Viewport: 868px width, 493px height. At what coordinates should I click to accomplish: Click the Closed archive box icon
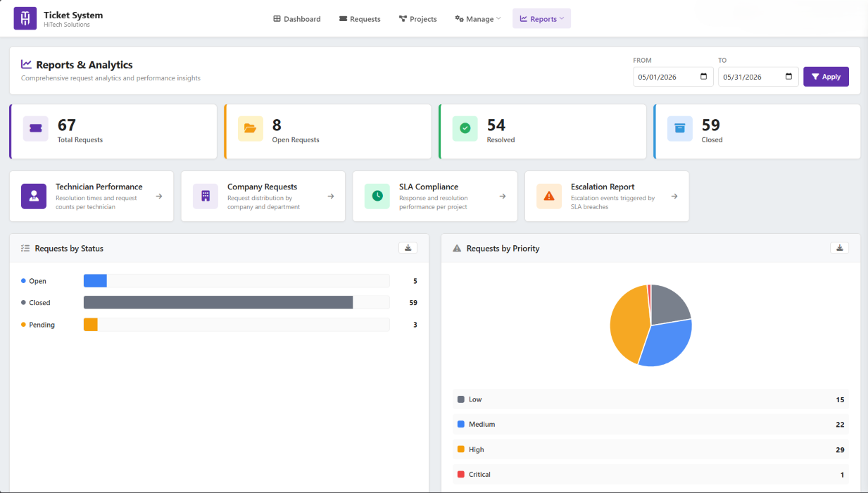point(680,129)
